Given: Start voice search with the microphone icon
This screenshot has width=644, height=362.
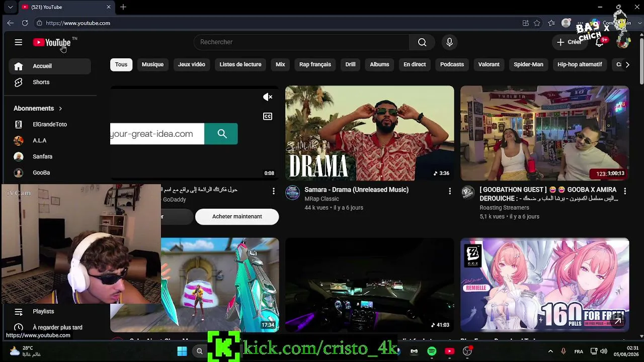Looking at the screenshot, I should (449, 42).
